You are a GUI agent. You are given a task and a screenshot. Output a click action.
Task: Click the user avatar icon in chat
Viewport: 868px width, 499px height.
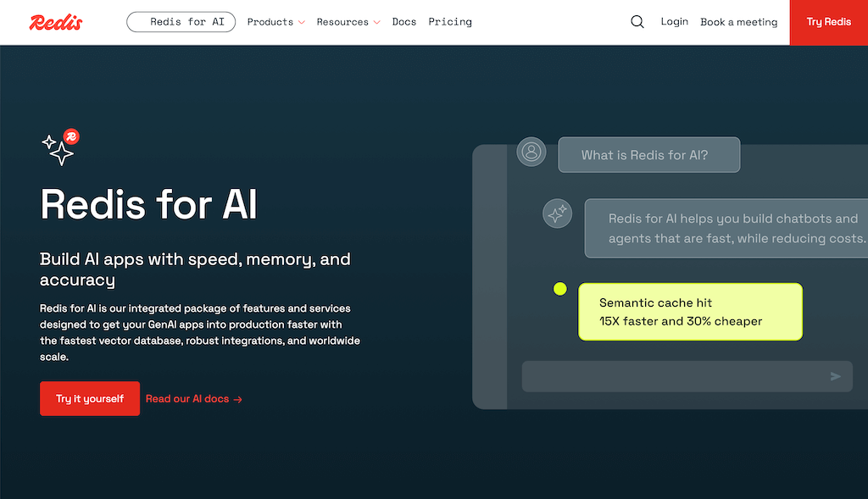coord(531,152)
